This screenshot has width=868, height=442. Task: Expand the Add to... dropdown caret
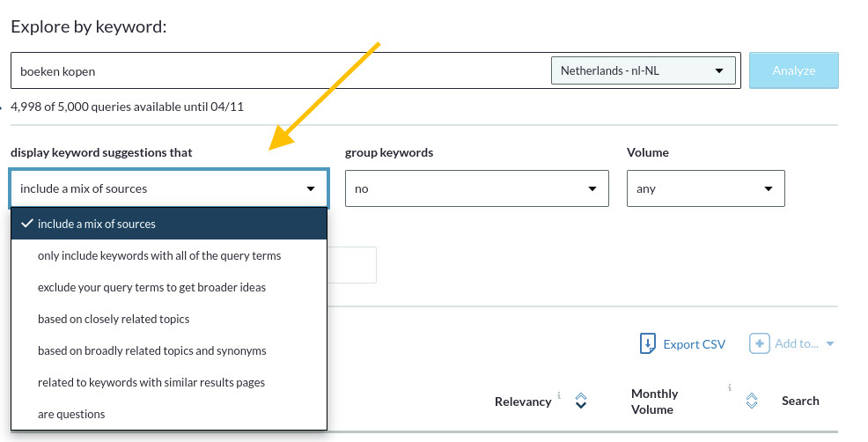point(829,344)
